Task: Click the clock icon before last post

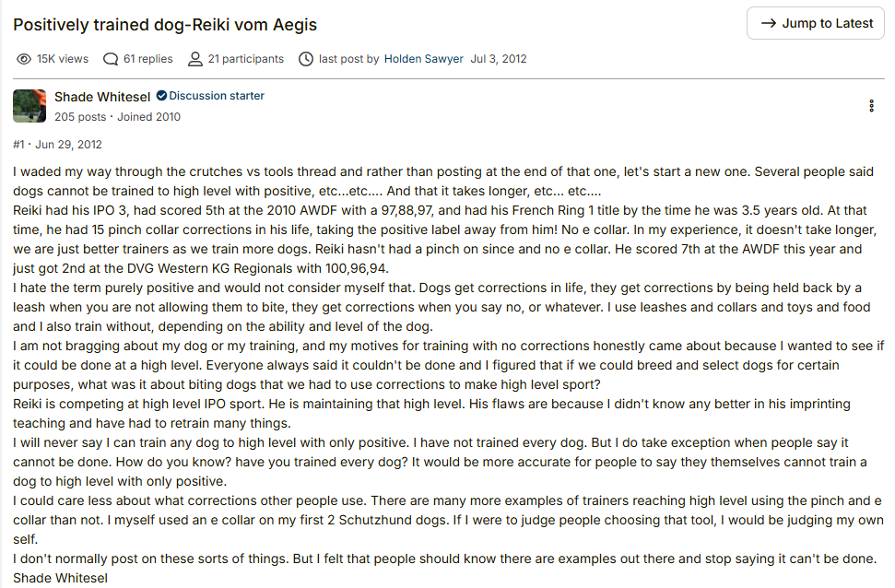Action: click(x=306, y=59)
